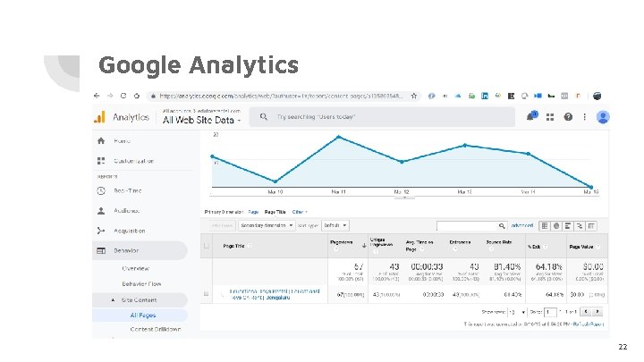Switch to Percentage pie chart view icon
This screenshot has width=644, height=362.
point(556,226)
